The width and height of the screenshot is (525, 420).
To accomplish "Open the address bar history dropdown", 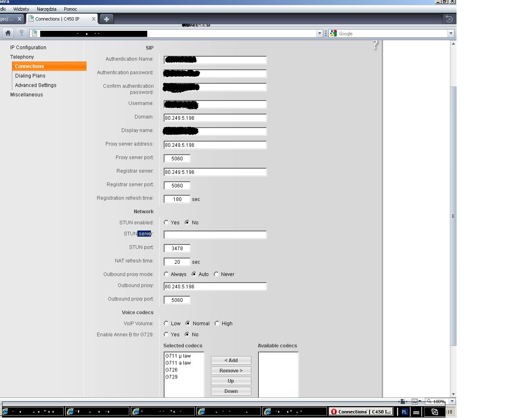I will [320, 33].
